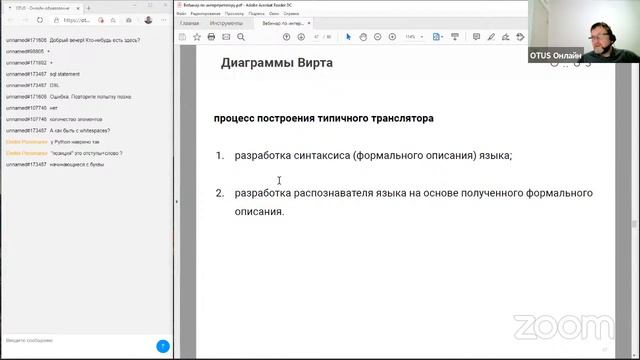Click the page number field
The image size is (640, 360).
(x=316, y=37)
